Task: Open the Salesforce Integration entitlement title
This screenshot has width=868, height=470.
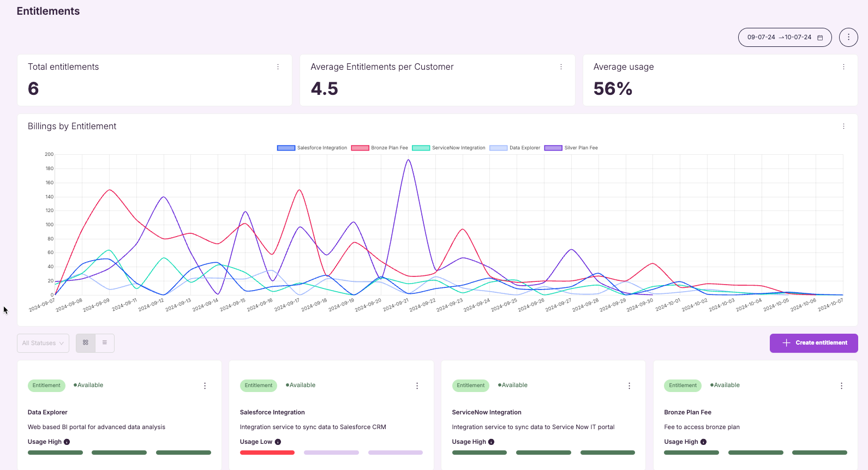Action: tap(272, 412)
